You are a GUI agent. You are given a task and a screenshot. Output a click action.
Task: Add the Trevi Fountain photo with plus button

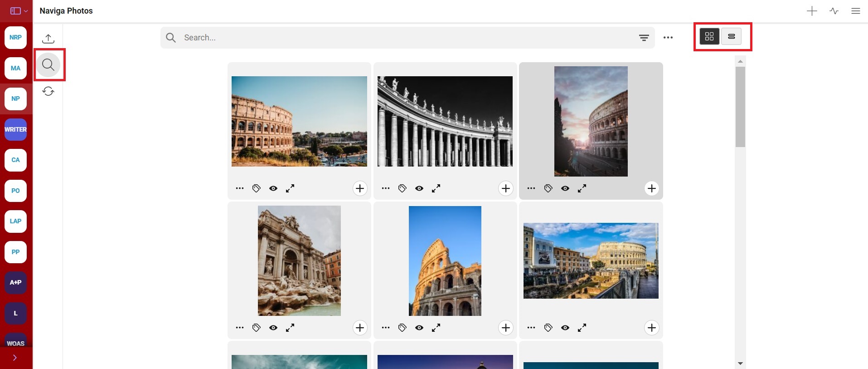[x=360, y=328]
